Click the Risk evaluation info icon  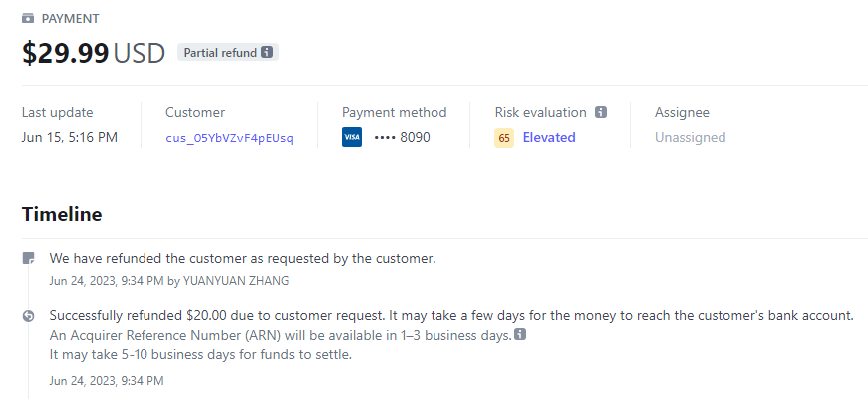(x=601, y=113)
